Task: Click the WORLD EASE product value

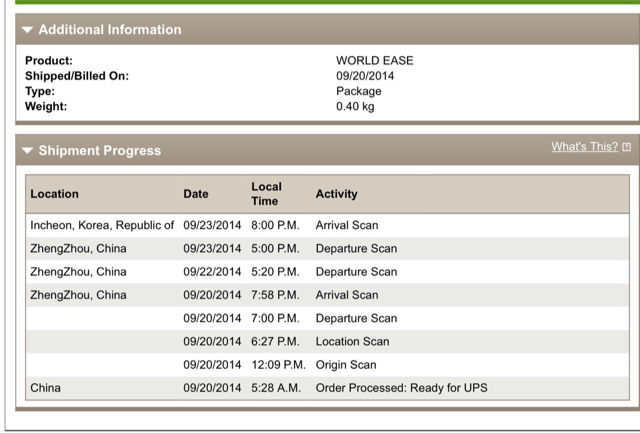Action: coord(375,61)
